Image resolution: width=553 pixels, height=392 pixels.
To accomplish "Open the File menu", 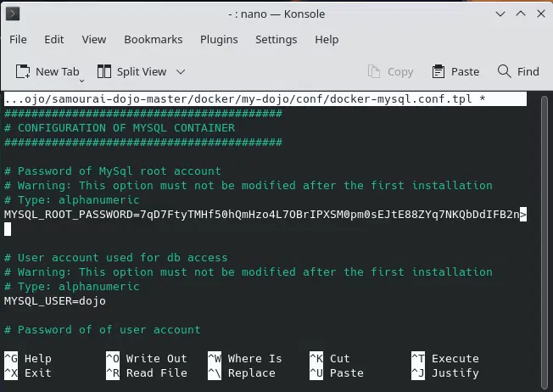I will pyautogui.click(x=18, y=40).
